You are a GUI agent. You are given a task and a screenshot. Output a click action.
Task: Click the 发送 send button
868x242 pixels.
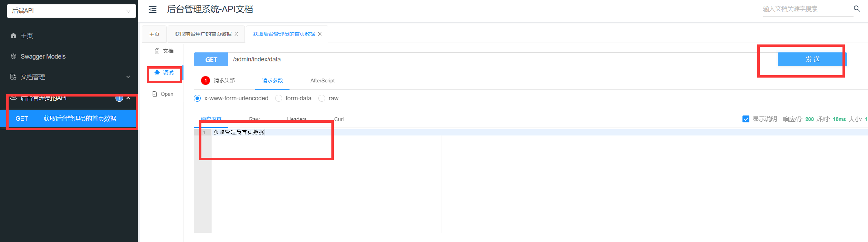pos(812,59)
